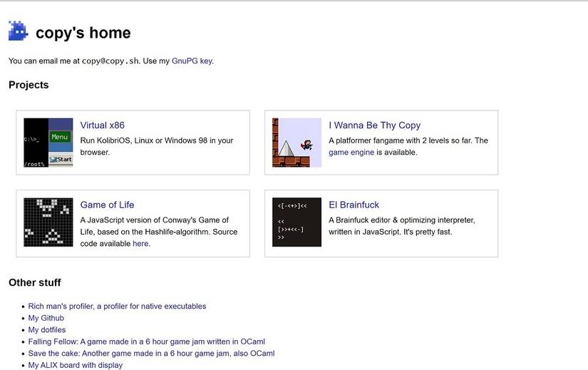Click the Other stuff section heading
This screenshot has height=370, width=588.
(x=34, y=282)
